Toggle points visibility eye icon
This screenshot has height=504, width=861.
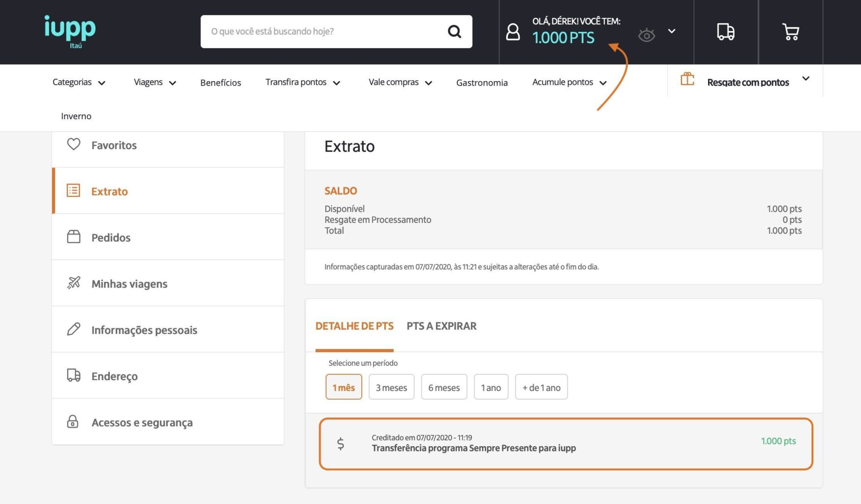[646, 35]
